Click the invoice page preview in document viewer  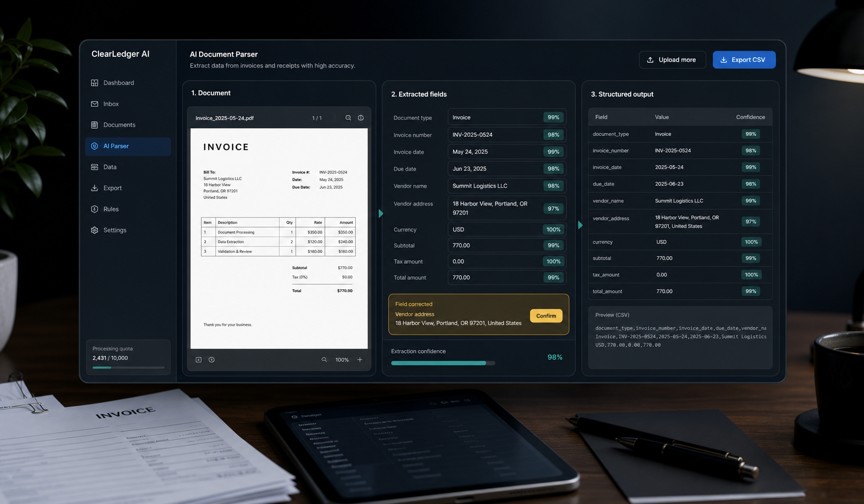[x=279, y=238]
